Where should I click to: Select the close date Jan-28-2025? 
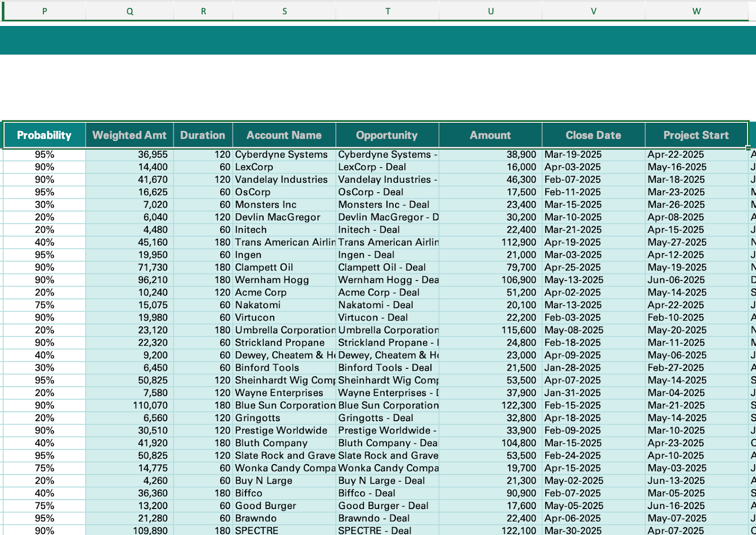[x=593, y=368]
